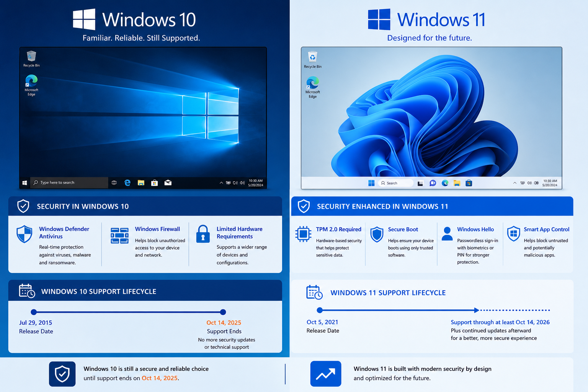Screen dimensions: 588x392
Task: Open Recycle Bin on the Windows 10 desktop
Action: [x=31, y=59]
